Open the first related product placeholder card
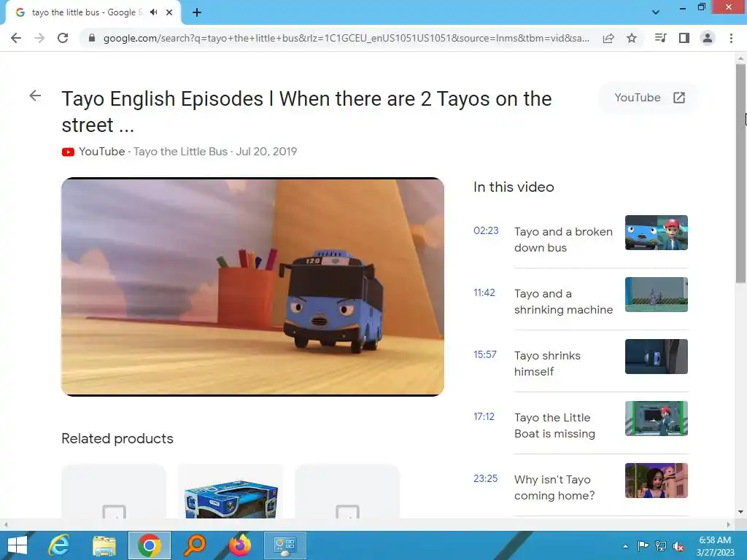Screen dimensions: 747x560 click(114, 491)
